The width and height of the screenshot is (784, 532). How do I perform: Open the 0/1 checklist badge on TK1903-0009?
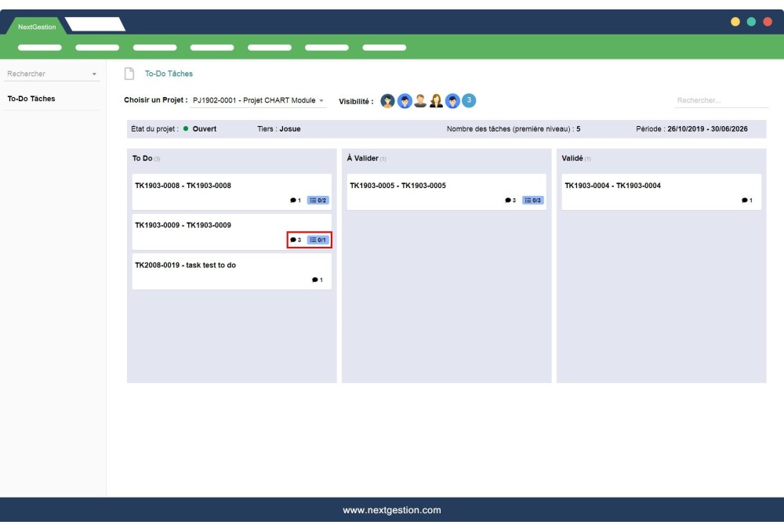pyautogui.click(x=317, y=240)
